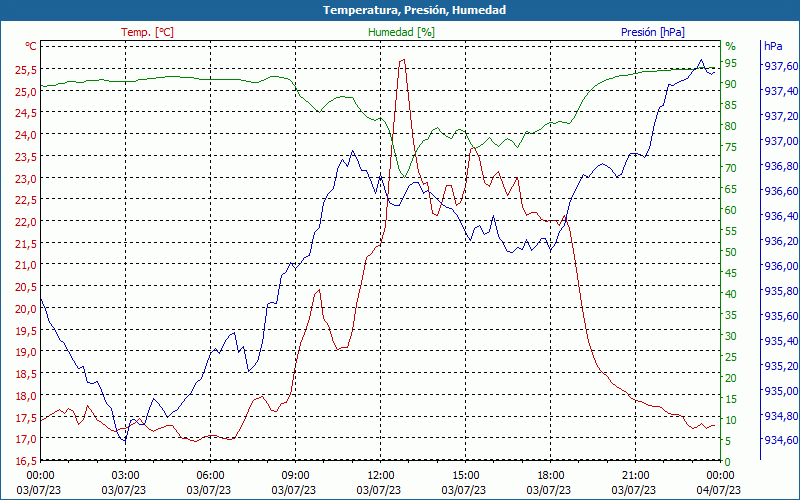Click the '17,0' temperature axis value

[x=27, y=440]
